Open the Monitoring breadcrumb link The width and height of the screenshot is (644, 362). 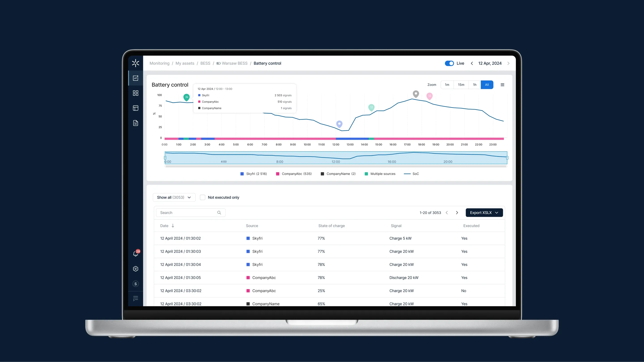coord(159,63)
